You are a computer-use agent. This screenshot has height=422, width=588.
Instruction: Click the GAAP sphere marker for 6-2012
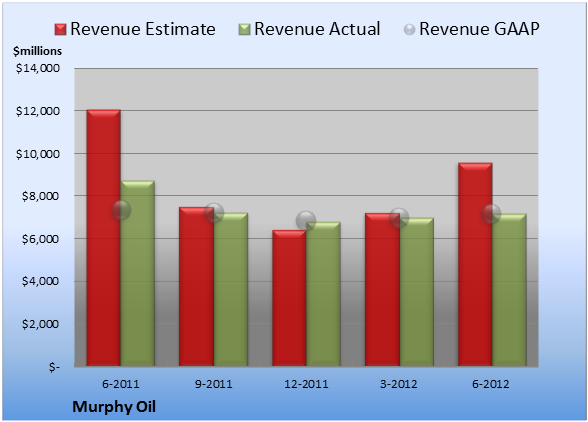coord(491,214)
